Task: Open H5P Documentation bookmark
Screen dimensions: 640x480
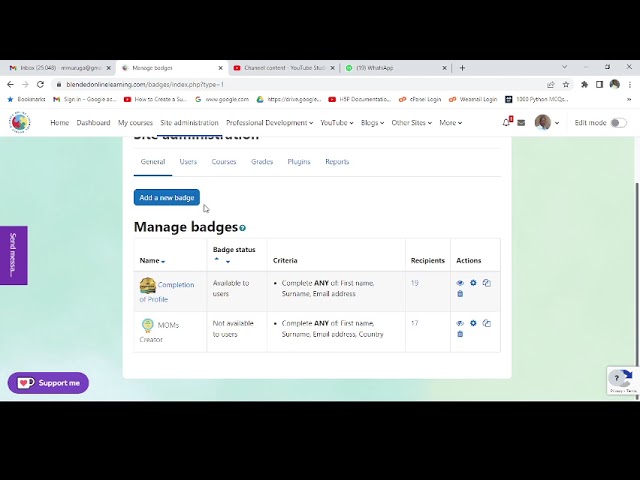Action: (360, 99)
